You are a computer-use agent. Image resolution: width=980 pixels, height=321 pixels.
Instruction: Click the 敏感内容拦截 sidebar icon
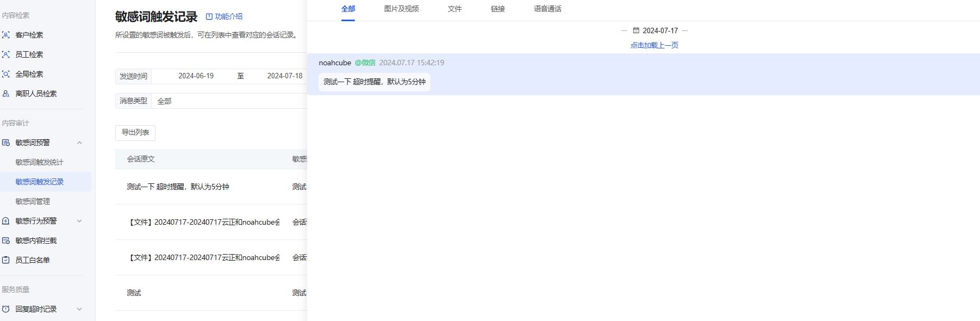click(x=6, y=240)
